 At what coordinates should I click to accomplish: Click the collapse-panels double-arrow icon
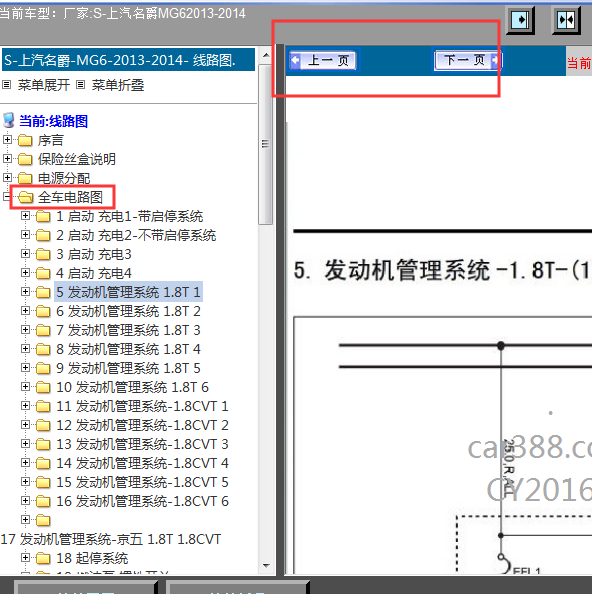[566, 20]
